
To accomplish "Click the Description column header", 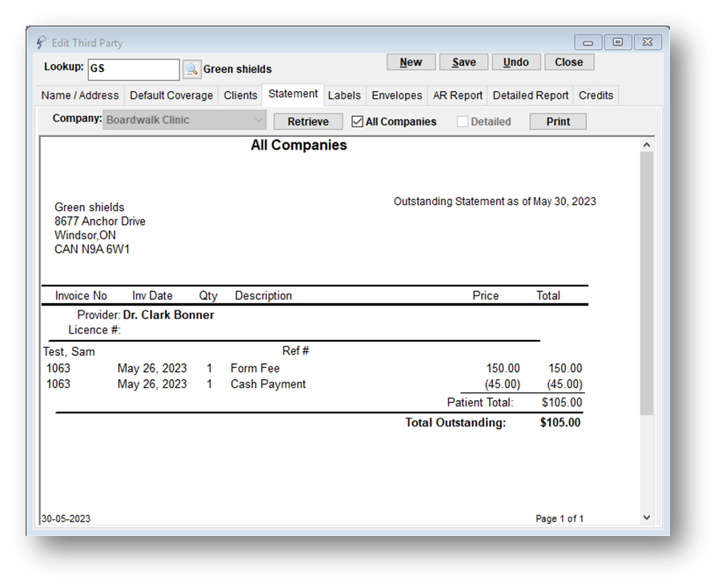I will [x=263, y=295].
